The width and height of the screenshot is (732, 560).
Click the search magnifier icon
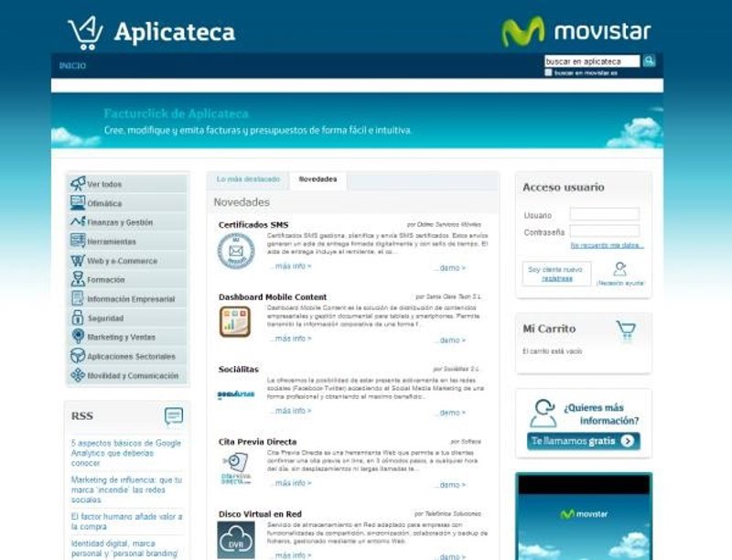[x=649, y=61]
